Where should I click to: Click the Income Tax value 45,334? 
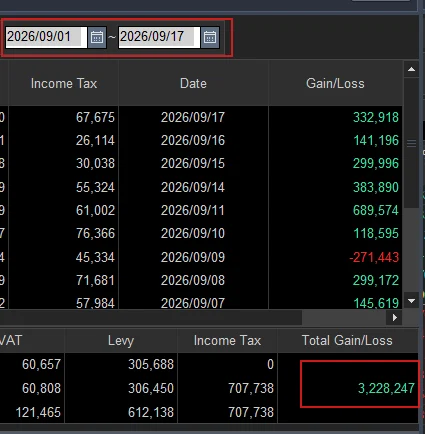point(95,257)
